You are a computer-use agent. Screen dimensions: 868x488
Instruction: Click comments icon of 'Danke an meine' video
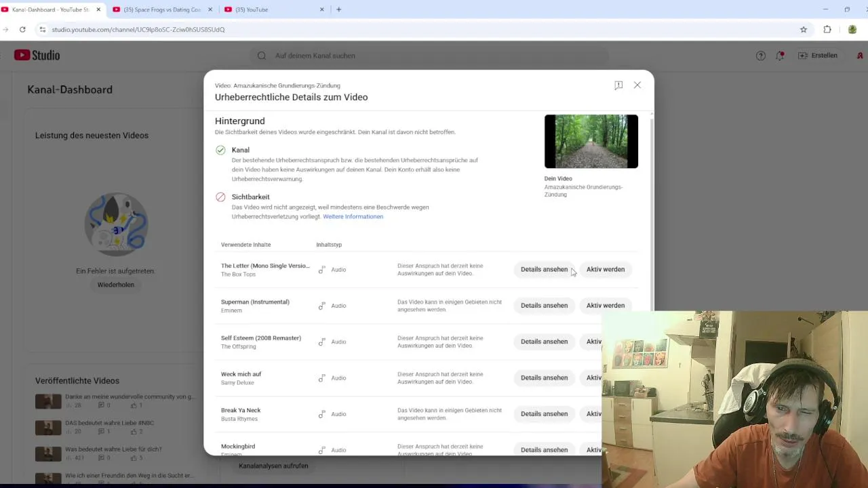(101, 405)
